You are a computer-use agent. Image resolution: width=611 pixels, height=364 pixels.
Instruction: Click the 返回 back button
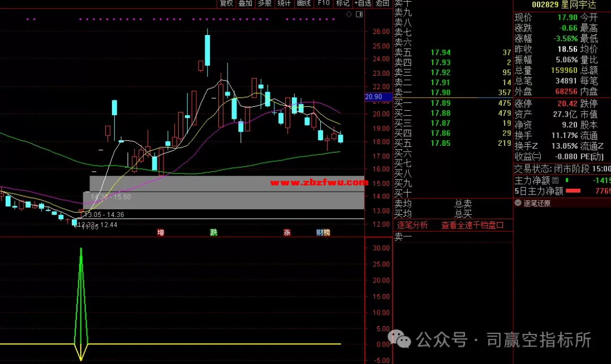[x=382, y=3]
